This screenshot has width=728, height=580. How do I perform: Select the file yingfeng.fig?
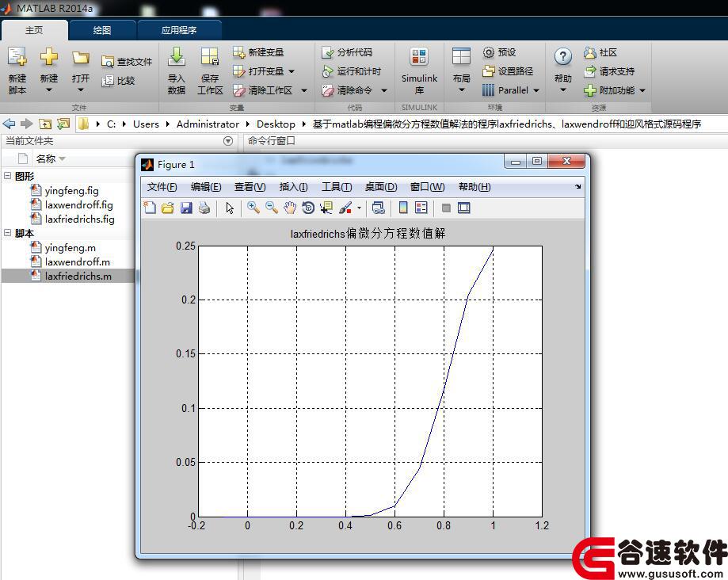click(x=71, y=190)
